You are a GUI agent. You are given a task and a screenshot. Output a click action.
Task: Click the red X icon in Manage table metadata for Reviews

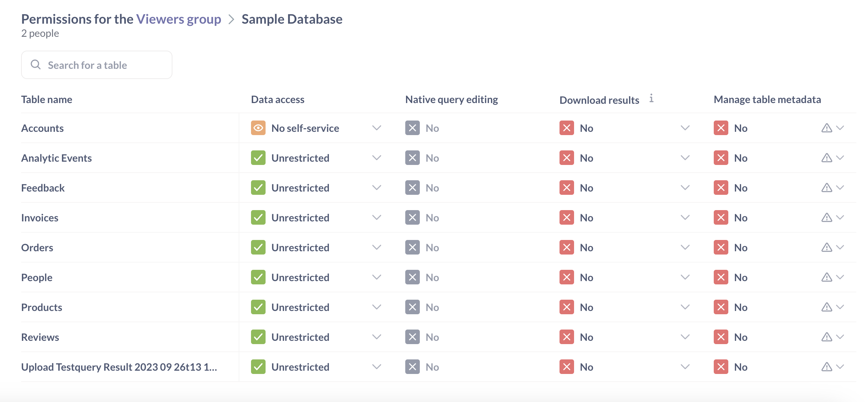[x=721, y=337]
